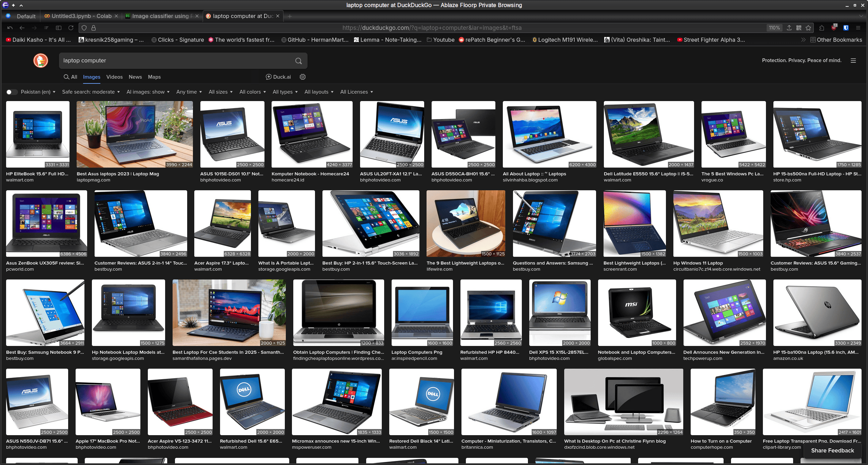The image size is (868, 465).
Task: Open the Any time filter
Action: 189,92
